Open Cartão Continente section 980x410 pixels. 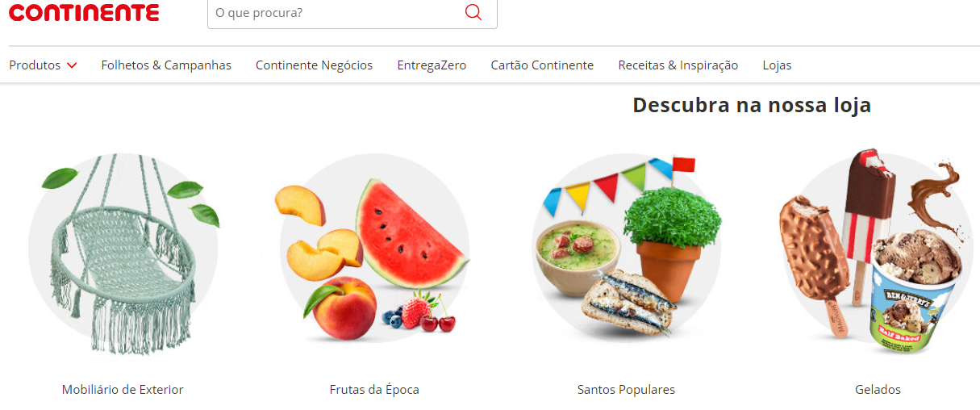(x=542, y=65)
